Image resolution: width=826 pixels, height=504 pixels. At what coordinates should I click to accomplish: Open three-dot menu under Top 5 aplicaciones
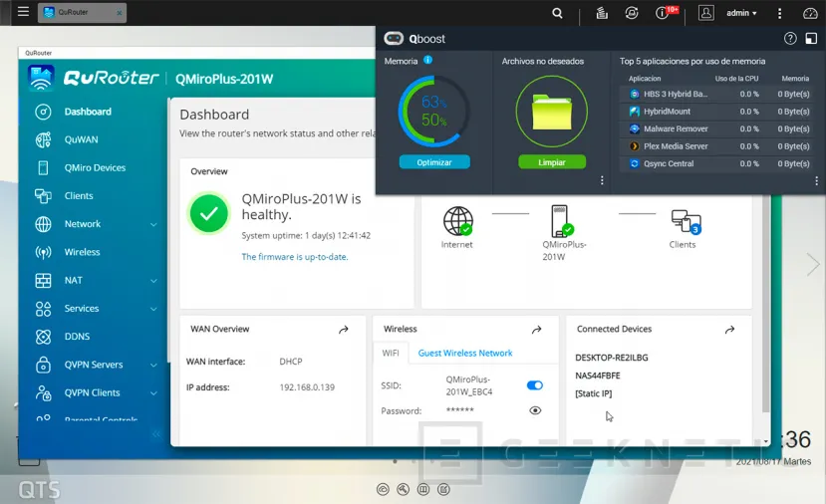click(x=816, y=180)
